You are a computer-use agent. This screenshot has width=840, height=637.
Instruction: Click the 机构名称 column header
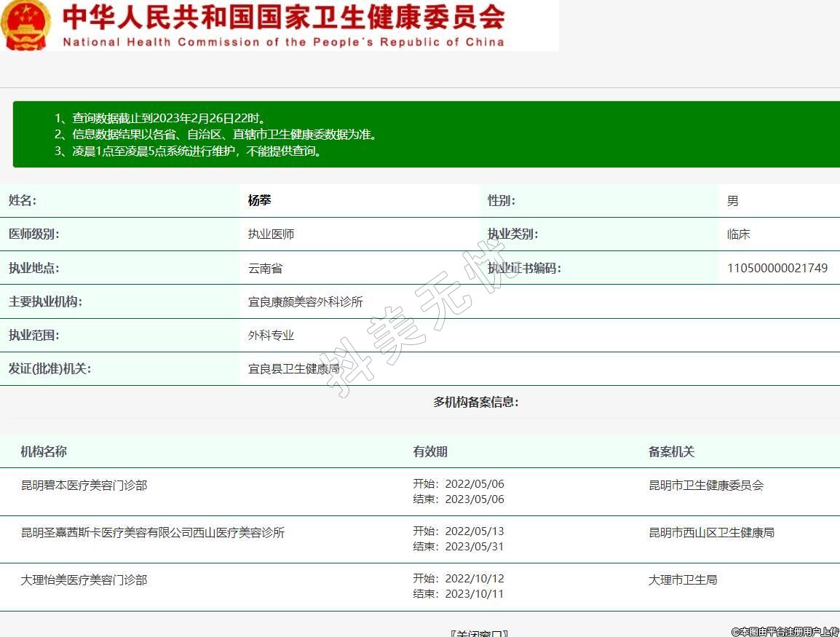44,451
